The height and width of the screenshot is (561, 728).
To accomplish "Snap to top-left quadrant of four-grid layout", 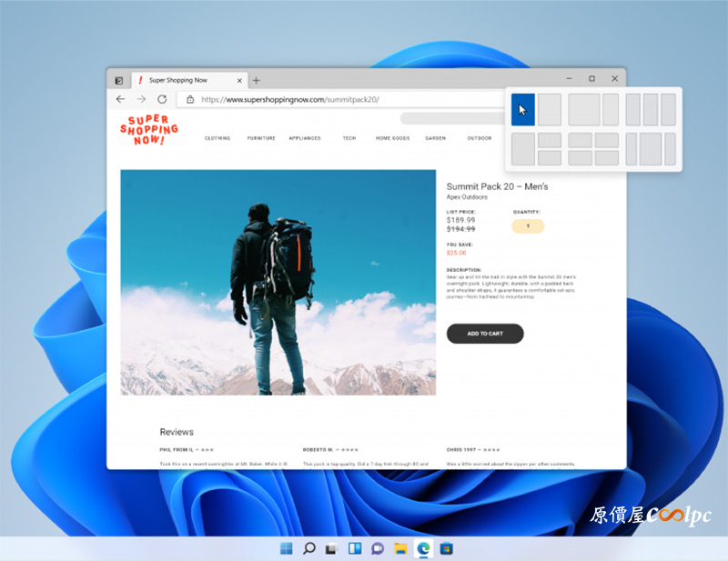I will (580, 140).
